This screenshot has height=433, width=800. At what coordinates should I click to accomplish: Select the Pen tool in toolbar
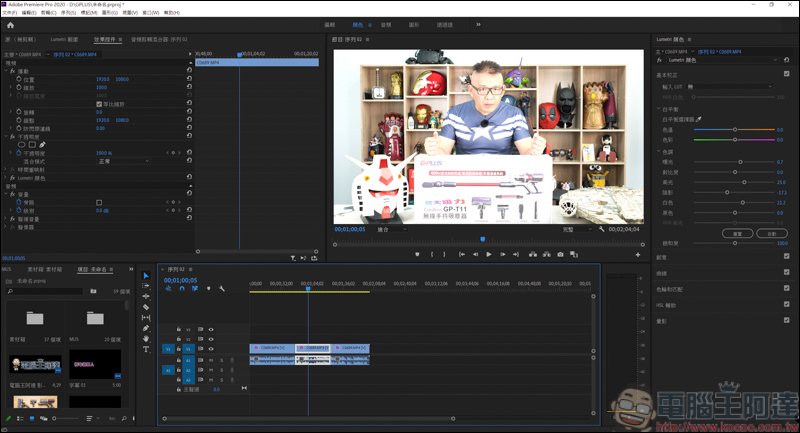[146, 328]
